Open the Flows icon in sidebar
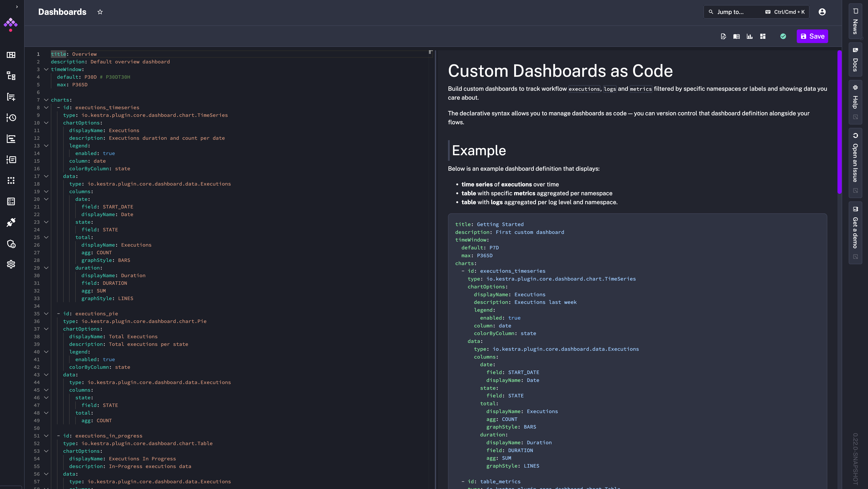868x489 pixels. pos(11,76)
